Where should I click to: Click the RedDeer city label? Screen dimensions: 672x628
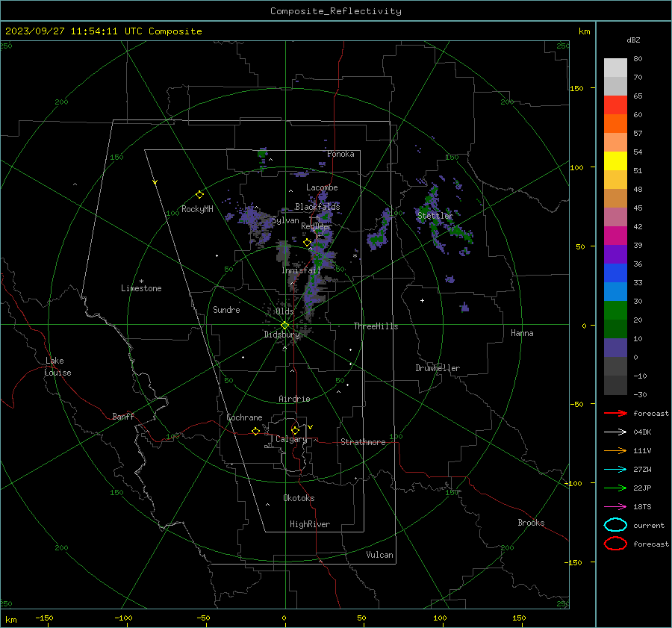click(317, 226)
